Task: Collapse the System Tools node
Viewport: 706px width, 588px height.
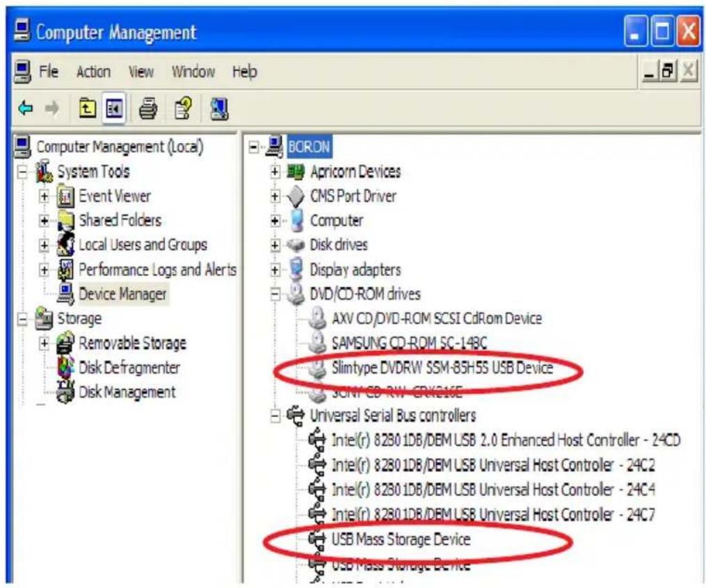Action: 22,172
